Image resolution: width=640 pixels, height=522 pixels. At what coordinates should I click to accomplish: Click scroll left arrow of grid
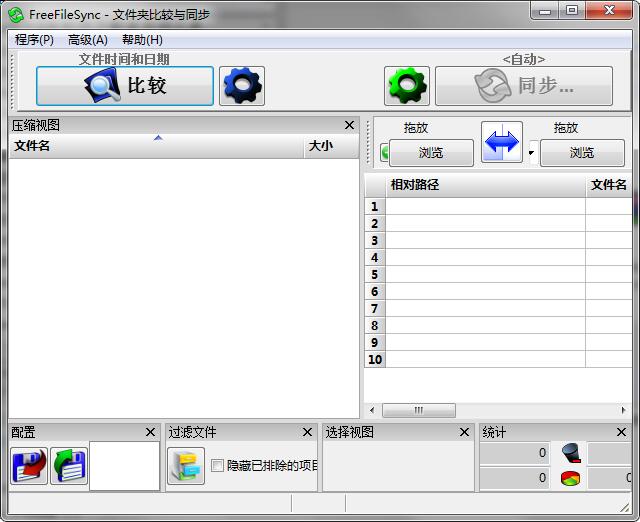pyautogui.click(x=372, y=410)
